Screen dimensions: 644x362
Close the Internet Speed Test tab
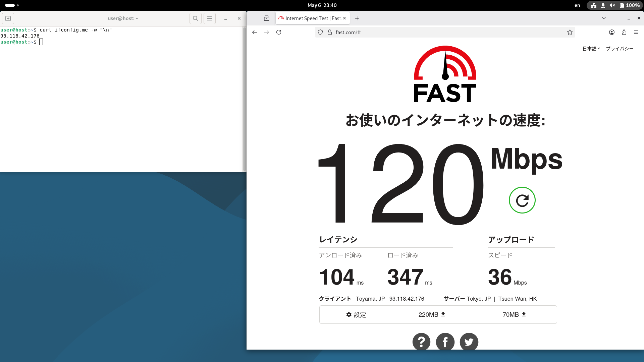coord(344,18)
